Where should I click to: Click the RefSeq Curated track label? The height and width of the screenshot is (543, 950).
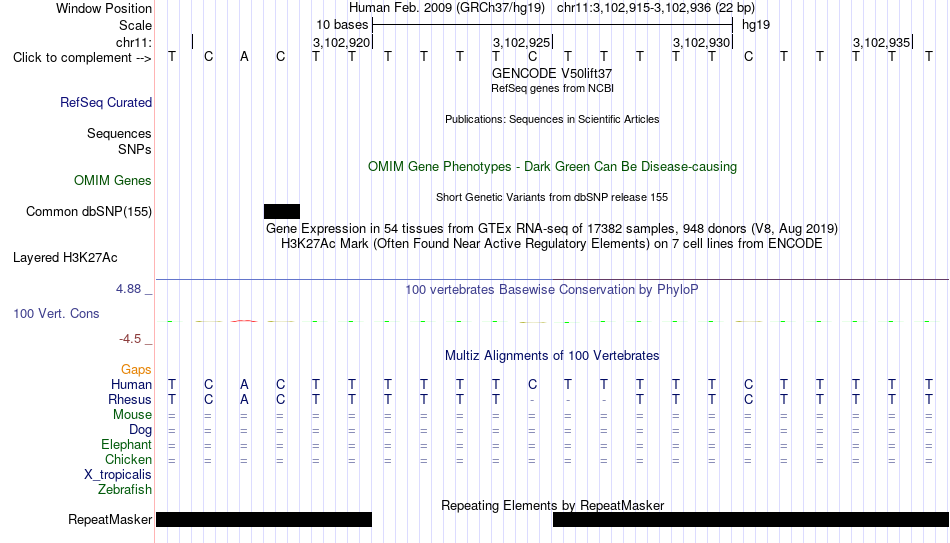point(106,102)
